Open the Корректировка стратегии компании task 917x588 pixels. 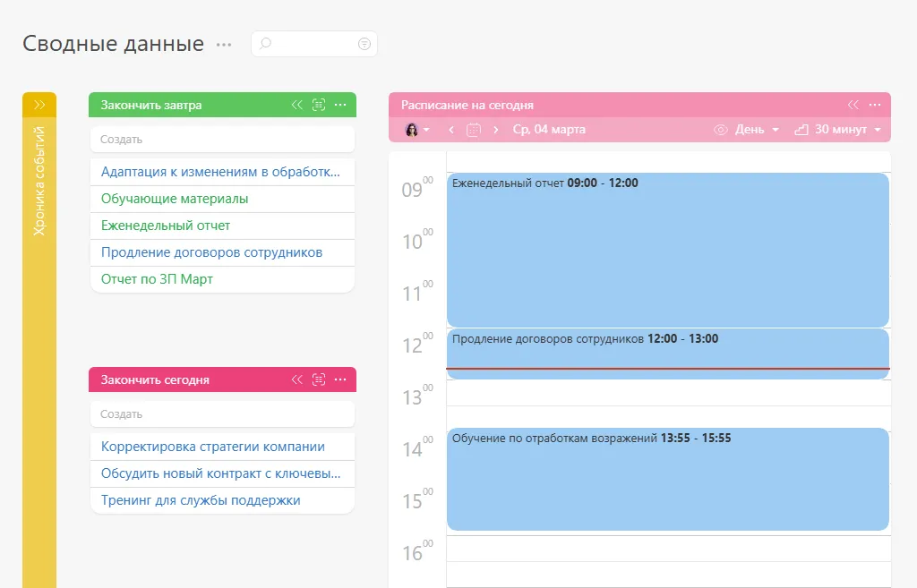(x=213, y=447)
